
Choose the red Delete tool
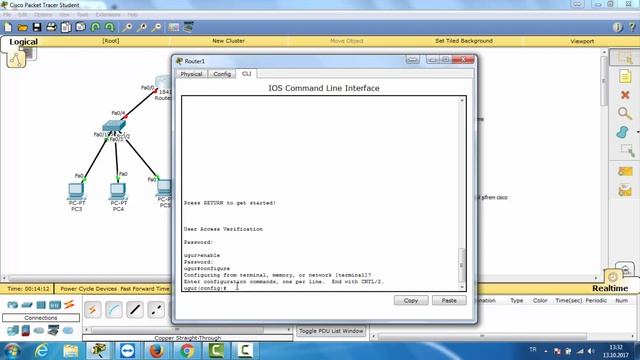(x=624, y=95)
